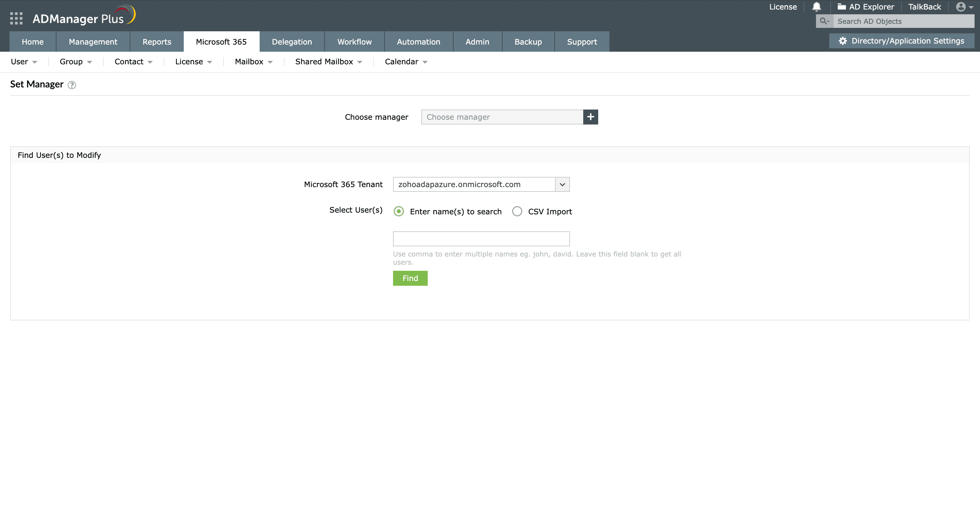Screen dimensions: 980x530
Task: Switch to the Reports tab
Action: pyautogui.click(x=157, y=42)
